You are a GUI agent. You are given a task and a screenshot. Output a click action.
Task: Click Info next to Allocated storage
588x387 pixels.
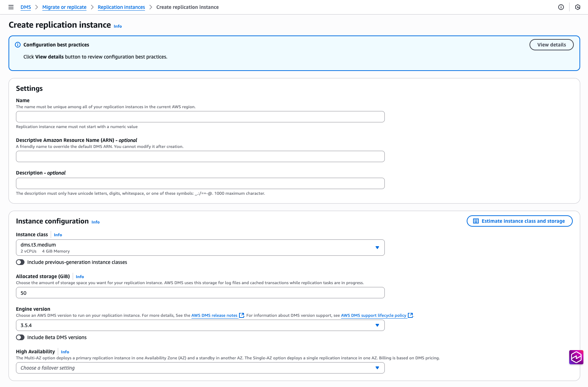79,277
